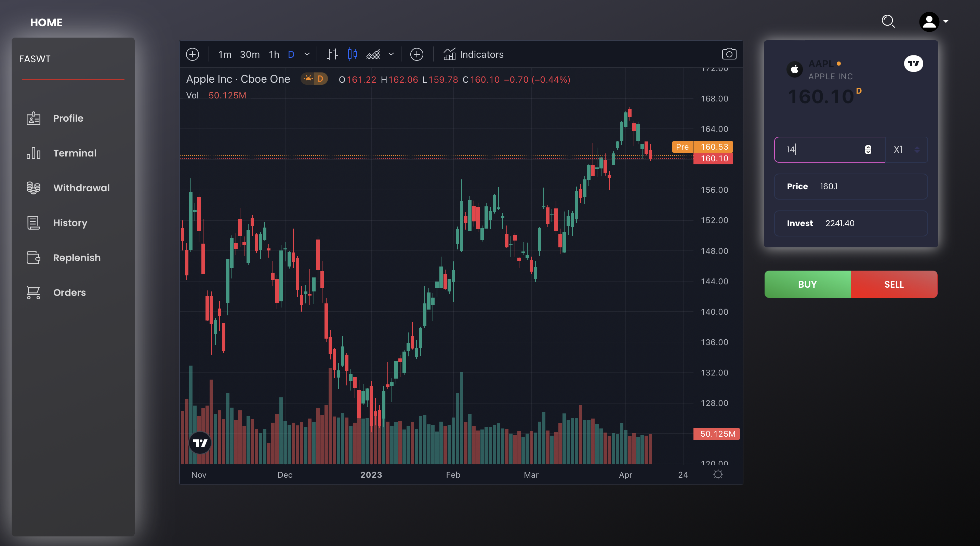Click the quantity input field showing 14
980x546 pixels.
click(x=830, y=149)
